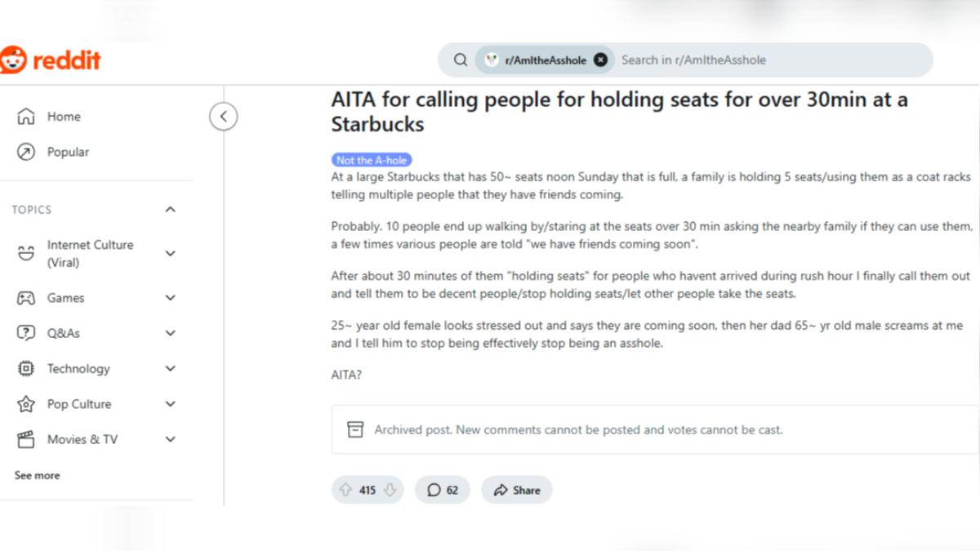
Task: Click See more topics link
Action: pos(37,475)
